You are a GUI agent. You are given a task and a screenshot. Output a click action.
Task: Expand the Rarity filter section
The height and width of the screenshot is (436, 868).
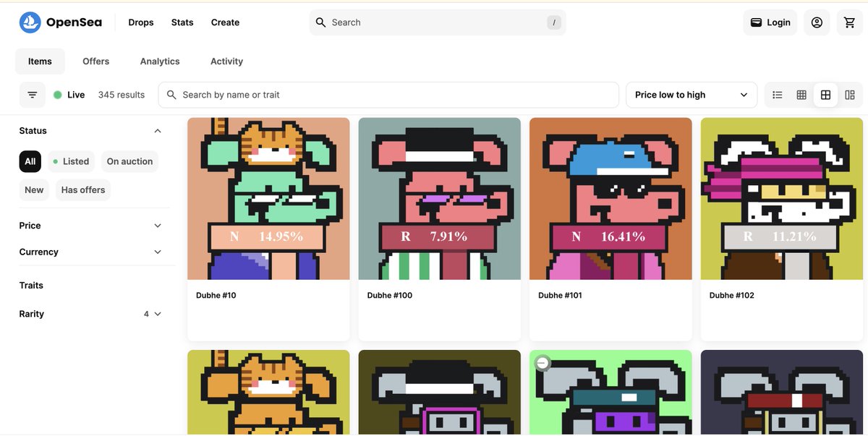click(x=90, y=314)
